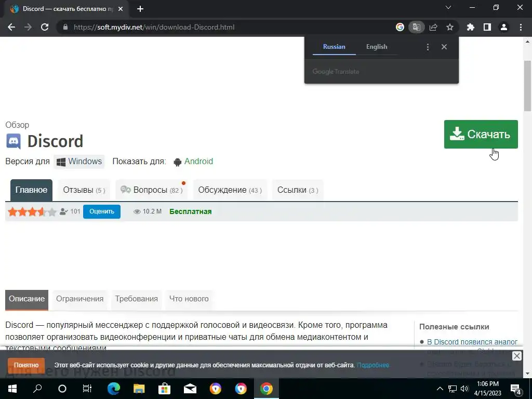Click the Бесплатная license label
Image resolution: width=532 pixels, height=399 pixels.
click(x=190, y=211)
